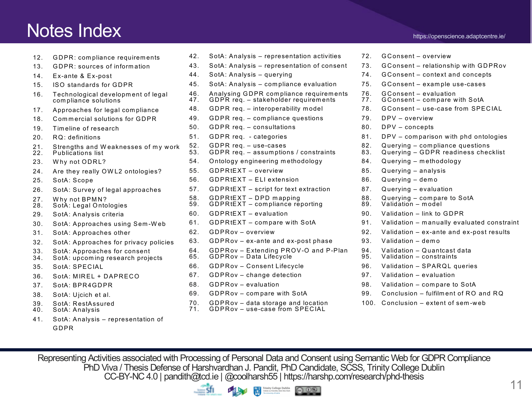This screenshot has height=399, width=532.
Task: Click the SFI logo in footer
Action: point(208,390)
